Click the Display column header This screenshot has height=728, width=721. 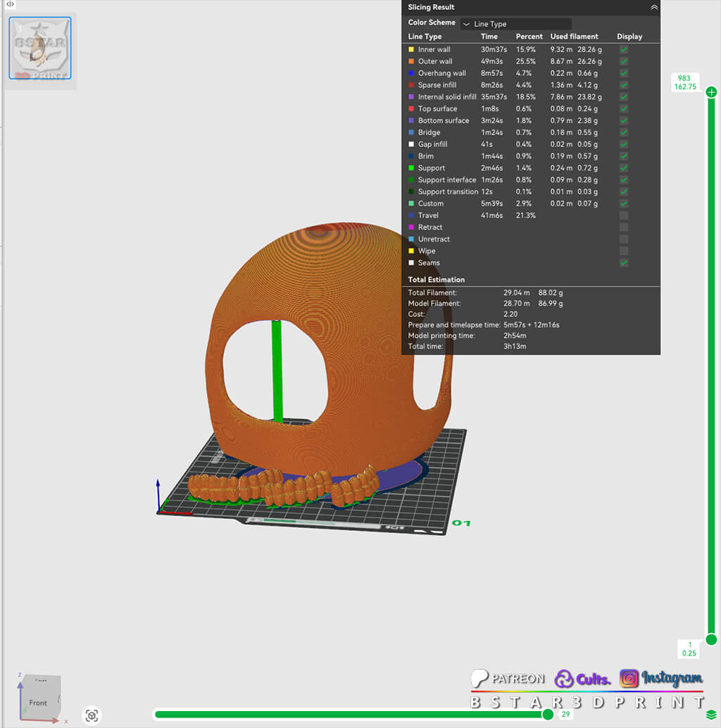pos(629,36)
